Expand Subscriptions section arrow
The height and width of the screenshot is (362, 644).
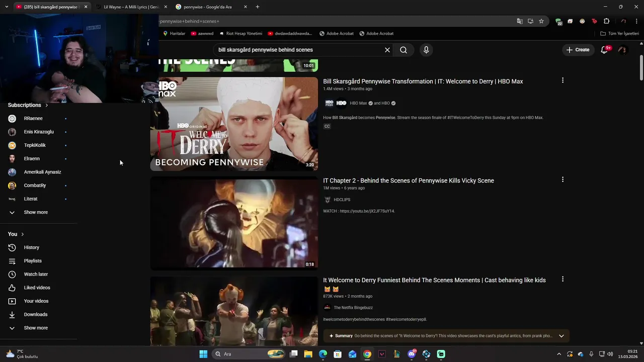point(47,105)
